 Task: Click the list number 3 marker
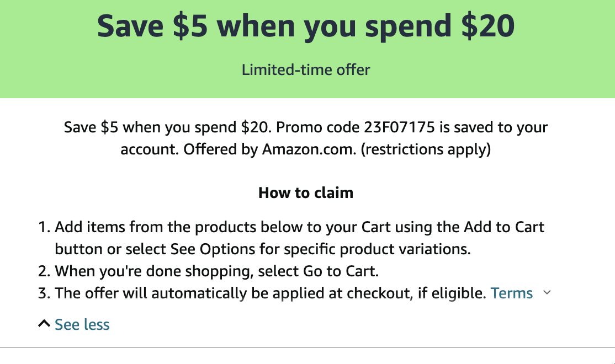point(44,293)
